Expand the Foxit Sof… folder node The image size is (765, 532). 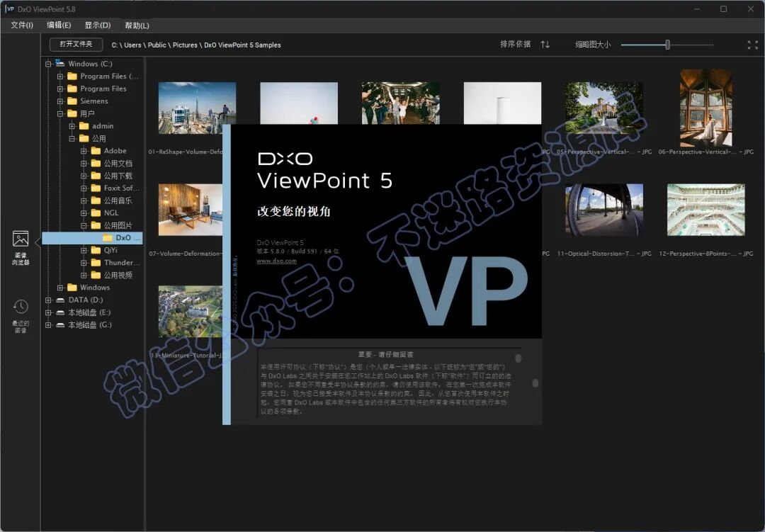coord(84,188)
